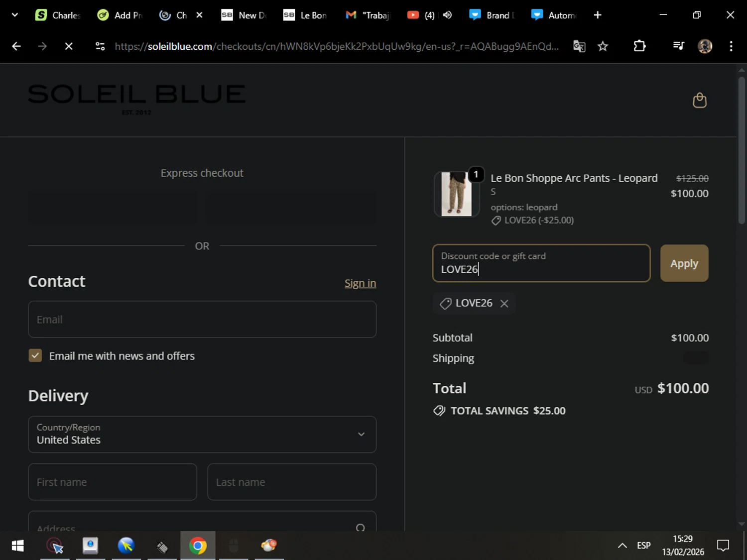The image size is (747, 560).
Task: Open Windows Start menu
Action: pos(17,546)
